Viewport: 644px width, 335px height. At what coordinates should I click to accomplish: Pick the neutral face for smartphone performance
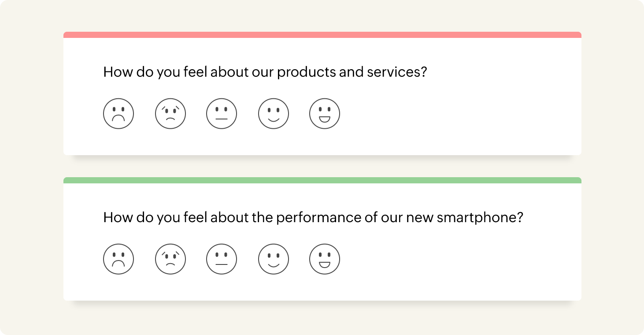click(x=222, y=259)
